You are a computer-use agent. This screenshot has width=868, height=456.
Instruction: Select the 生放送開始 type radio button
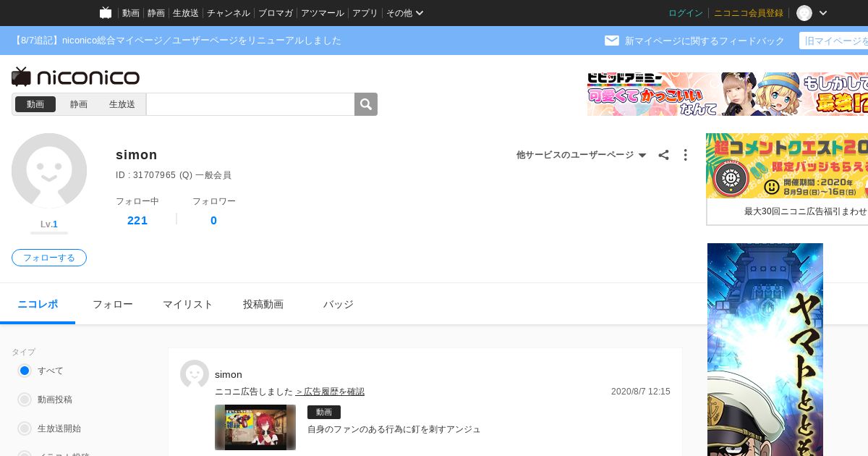pos(25,428)
